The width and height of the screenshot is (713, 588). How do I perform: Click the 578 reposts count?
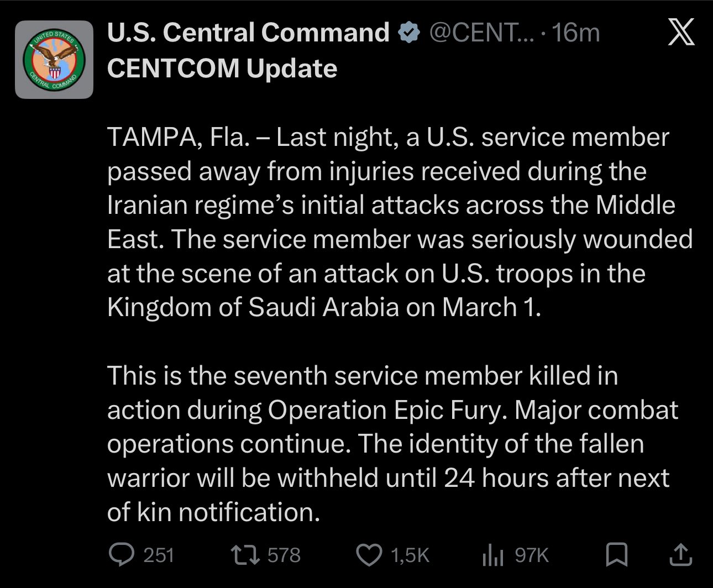284,555
